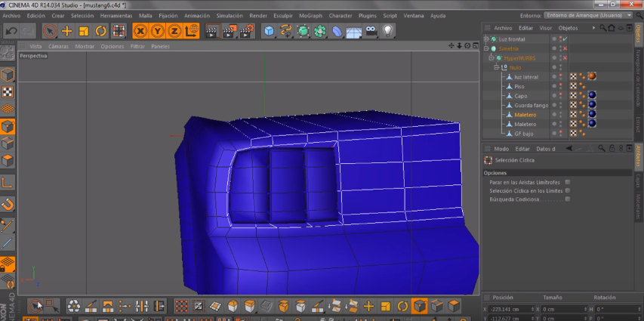Add a HyperNURBS generator icon
This screenshot has height=321, width=644.
303,31
